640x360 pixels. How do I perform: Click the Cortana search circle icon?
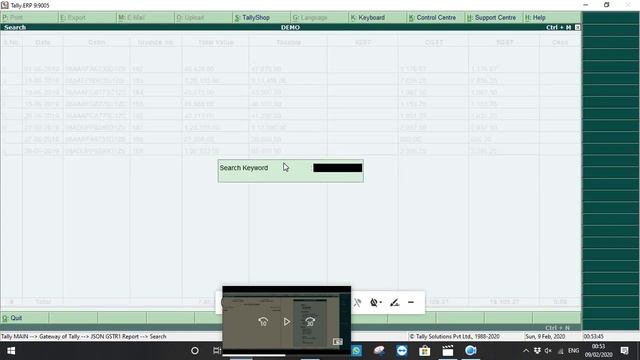click(195, 351)
